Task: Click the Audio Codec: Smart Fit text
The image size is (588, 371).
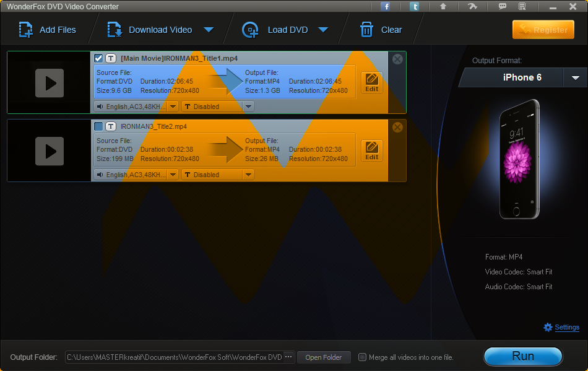Action: click(x=519, y=287)
